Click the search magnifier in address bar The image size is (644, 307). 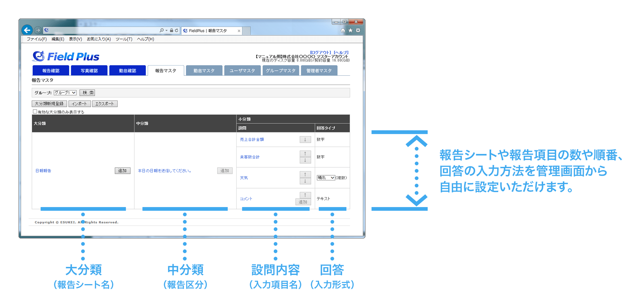pyautogui.click(x=161, y=30)
